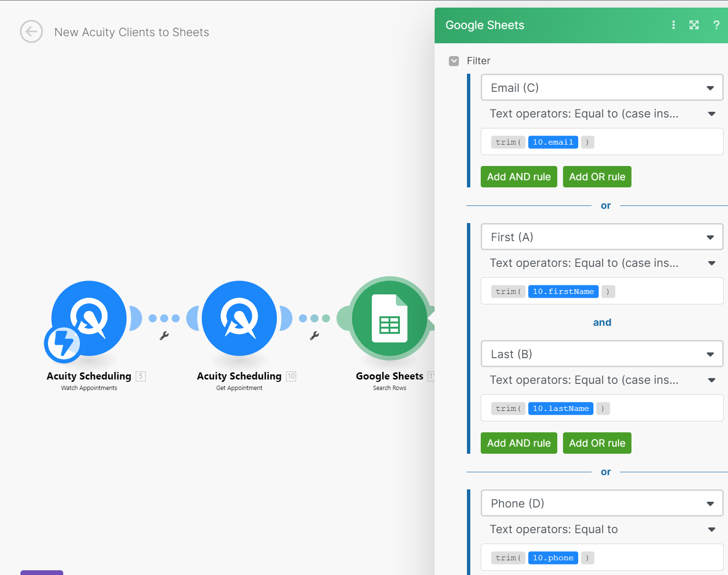Click the back arrow beside the scenario title
The image size is (728, 575).
31,32
